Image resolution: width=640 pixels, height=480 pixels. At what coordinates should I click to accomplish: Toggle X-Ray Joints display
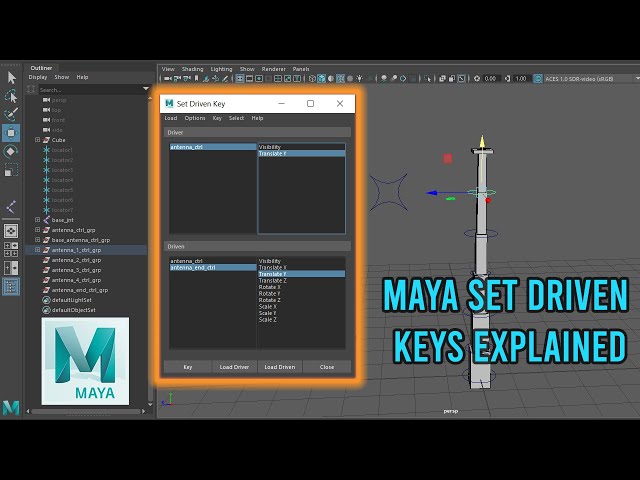click(x=461, y=78)
